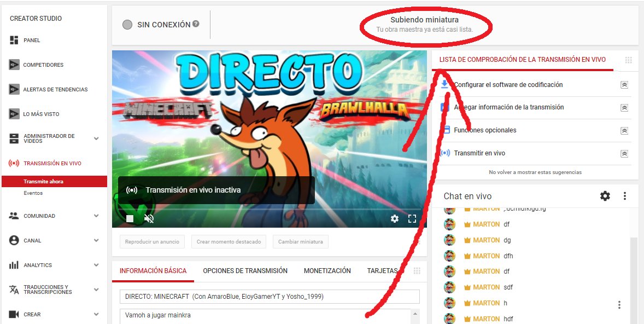
Task: Open Competidores in the sidebar
Action: (x=43, y=65)
